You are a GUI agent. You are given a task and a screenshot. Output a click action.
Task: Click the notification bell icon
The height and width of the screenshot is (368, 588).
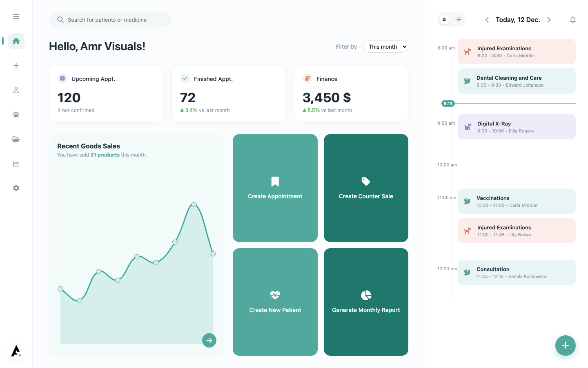pos(573,20)
